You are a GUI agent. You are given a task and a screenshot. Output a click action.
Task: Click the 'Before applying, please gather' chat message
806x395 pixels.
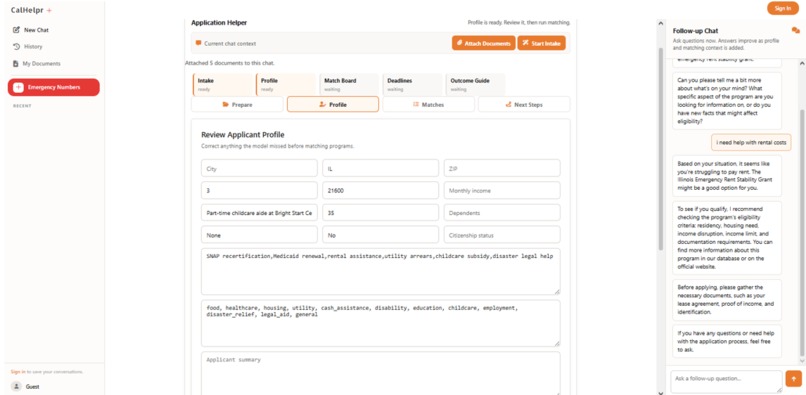click(x=727, y=299)
